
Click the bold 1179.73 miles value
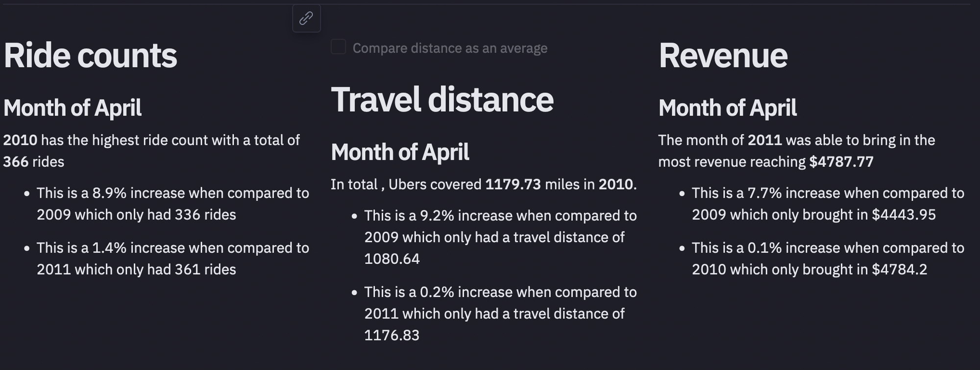[513, 184]
